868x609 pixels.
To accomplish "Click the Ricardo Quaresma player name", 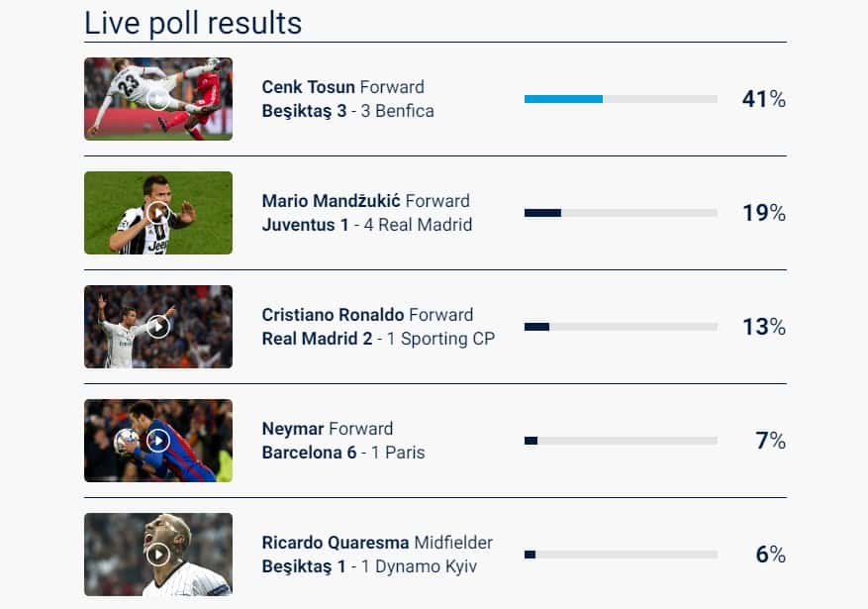I will click(336, 543).
